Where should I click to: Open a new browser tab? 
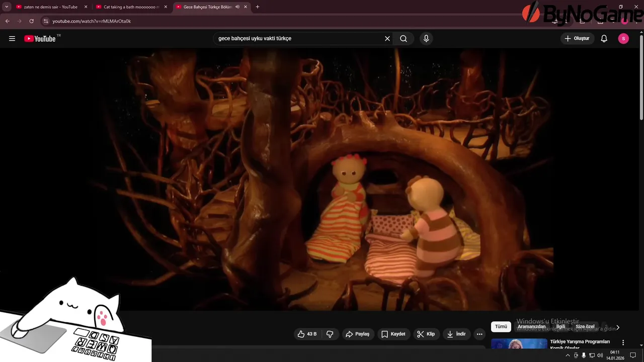(258, 7)
